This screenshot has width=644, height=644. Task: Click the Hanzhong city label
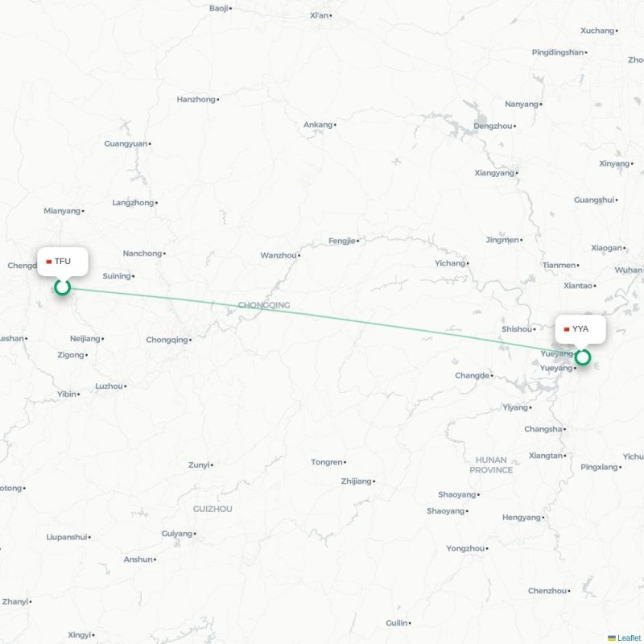pos(196,99)
